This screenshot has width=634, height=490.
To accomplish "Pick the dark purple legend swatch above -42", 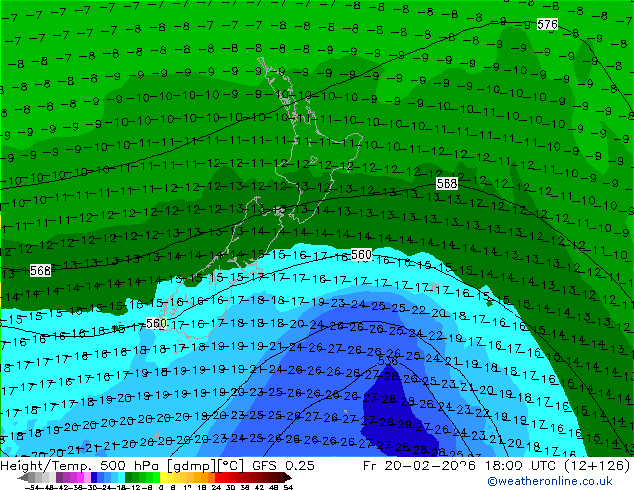I will point(59,478).
